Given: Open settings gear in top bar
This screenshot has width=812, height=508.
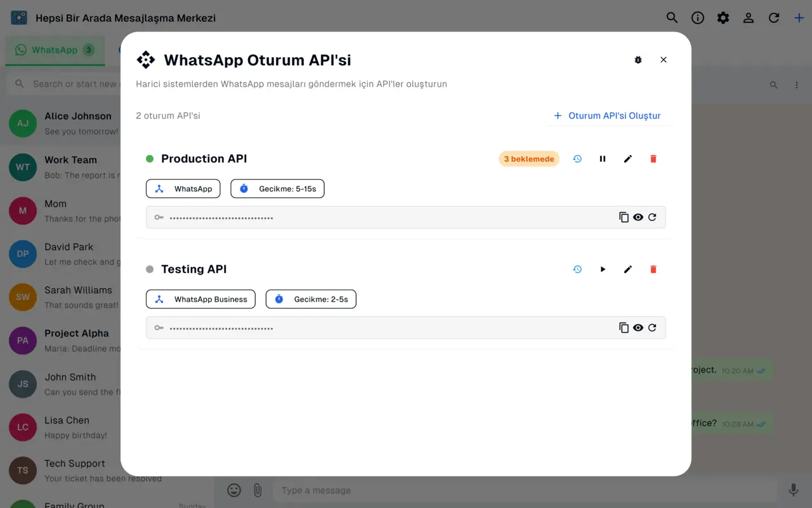Looking at the screenshot, I should point(723,18).
